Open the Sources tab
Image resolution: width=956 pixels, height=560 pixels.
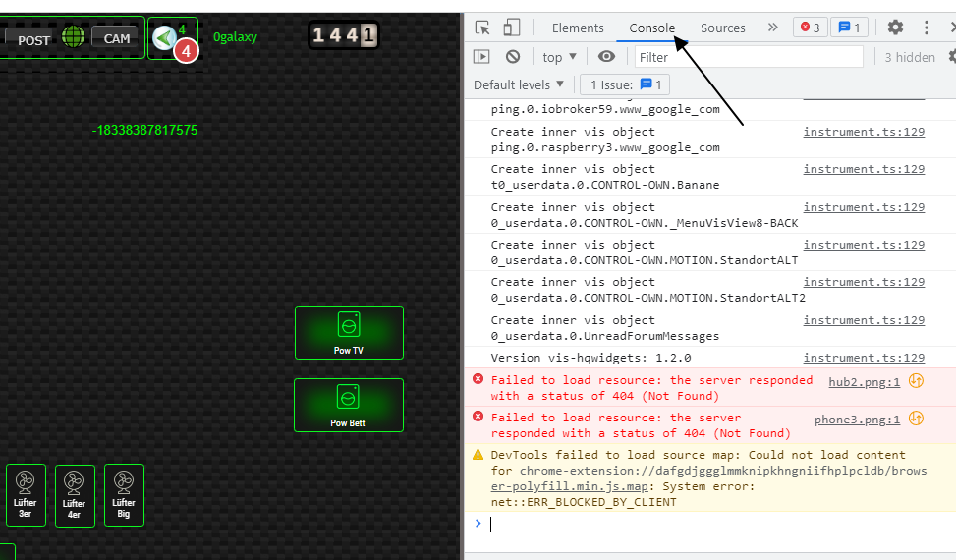coord(722,28)
